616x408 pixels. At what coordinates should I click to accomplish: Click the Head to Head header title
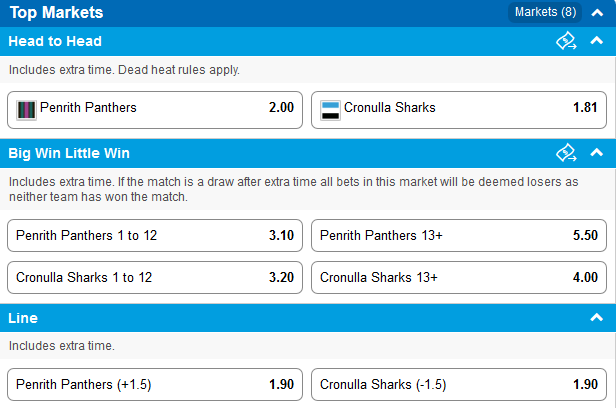(55, 41)
